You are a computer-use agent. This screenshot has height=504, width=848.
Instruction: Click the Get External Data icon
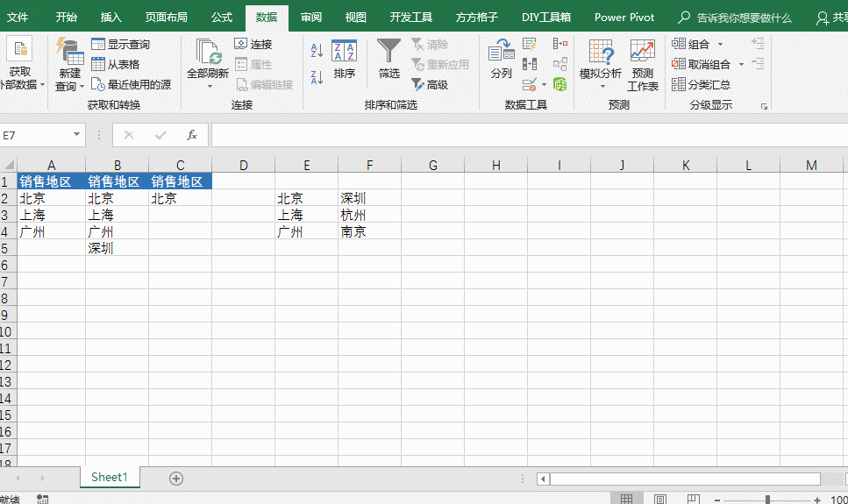point(19,50)
